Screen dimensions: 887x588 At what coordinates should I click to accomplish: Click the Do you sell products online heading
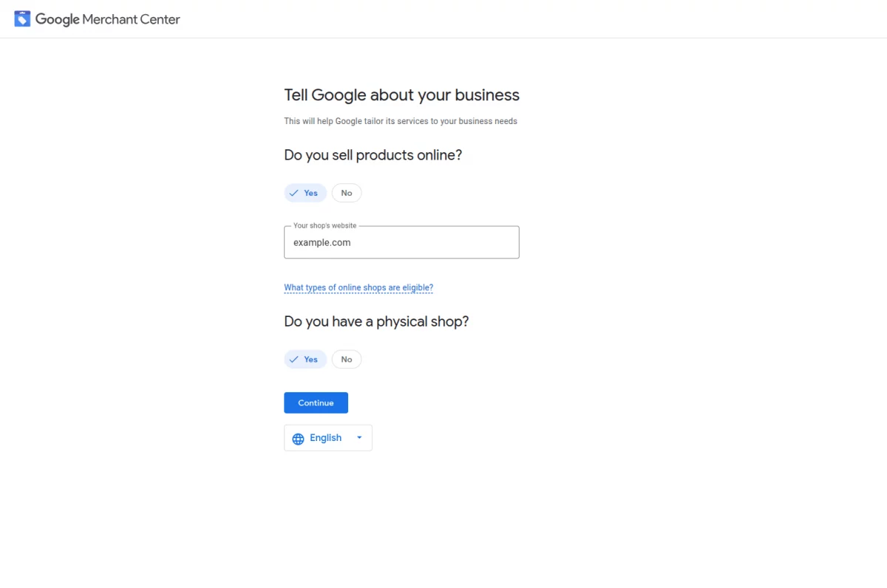click(373, 155)
